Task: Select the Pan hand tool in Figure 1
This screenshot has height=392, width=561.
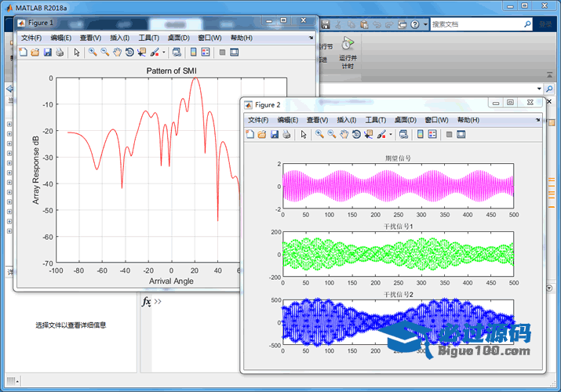Action: 117,53
